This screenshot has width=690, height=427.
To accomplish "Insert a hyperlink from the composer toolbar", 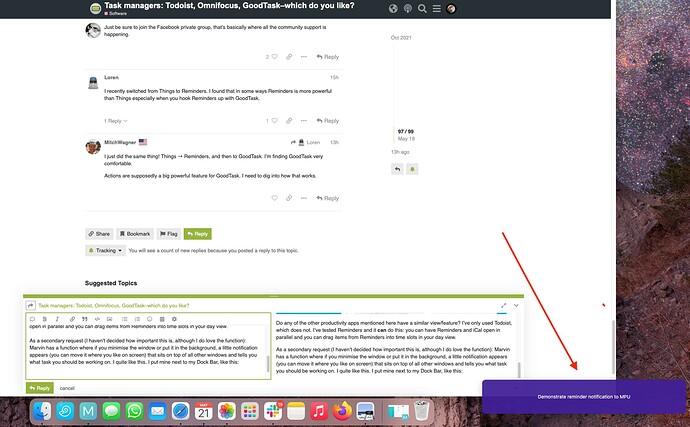I will pyautogui.click(x=72, y=319).
